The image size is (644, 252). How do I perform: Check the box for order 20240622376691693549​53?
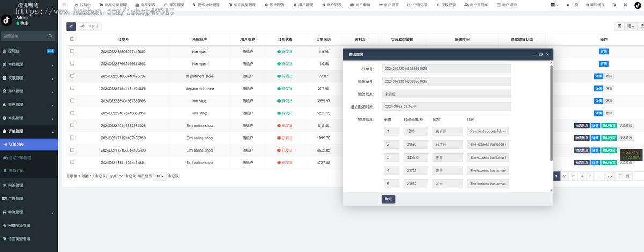click(72, 64)
